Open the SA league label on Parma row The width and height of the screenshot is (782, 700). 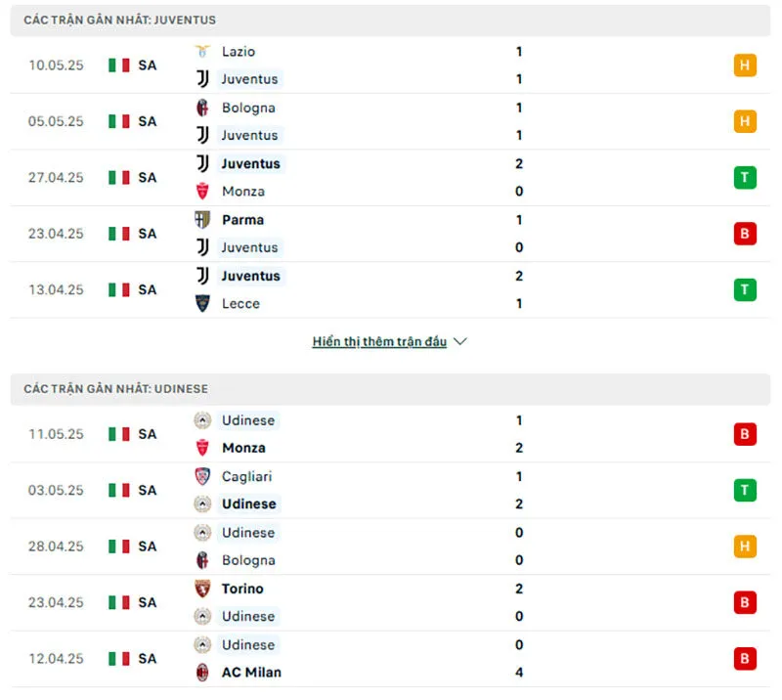(x=147, y=234)
